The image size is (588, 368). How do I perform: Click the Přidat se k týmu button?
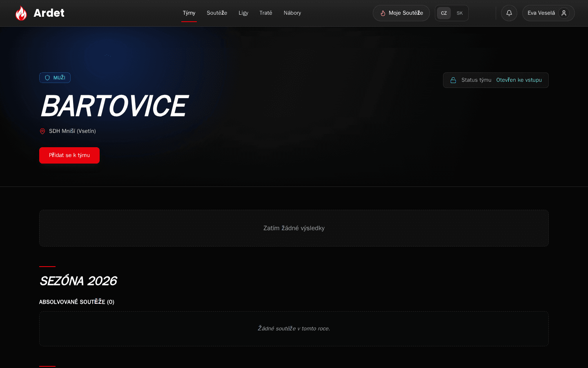click(x=69, y=155)
